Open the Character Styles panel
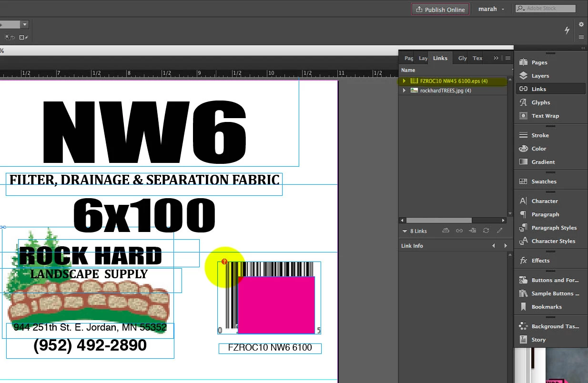 [x=550, y=241]
